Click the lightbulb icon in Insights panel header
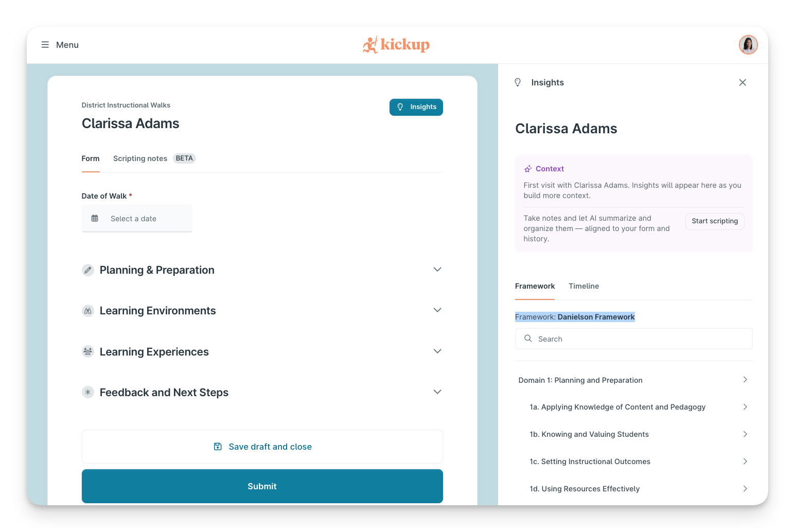This screenshot has width=795, height=532. pos(518,82)
